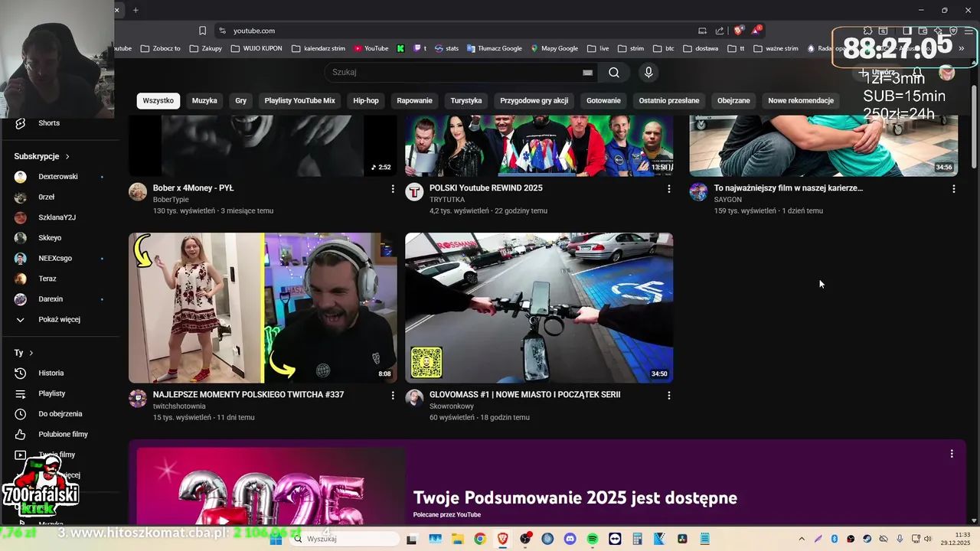
Task: Open the kalendarz strim bookmark folder
Action: coord(318,48)
